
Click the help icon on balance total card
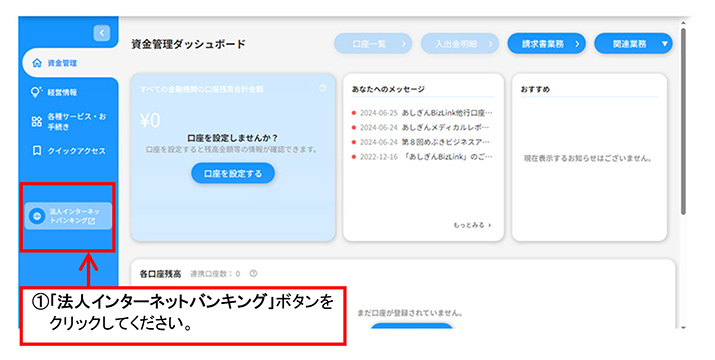pyautogui.click(x=323, y=88)
